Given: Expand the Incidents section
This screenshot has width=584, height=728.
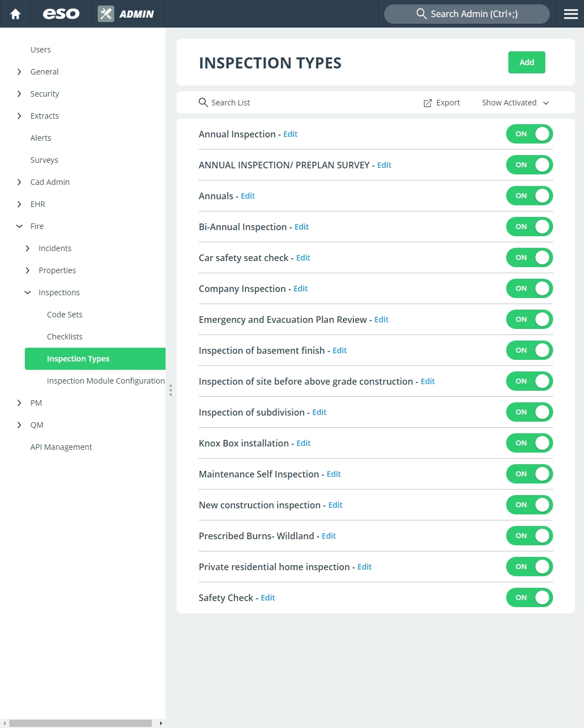Looking at the screenshot, I should pyautogui.click(x=28, y=248).
